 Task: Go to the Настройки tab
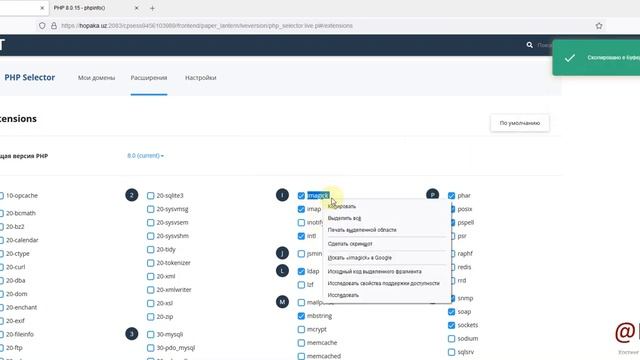200,78
